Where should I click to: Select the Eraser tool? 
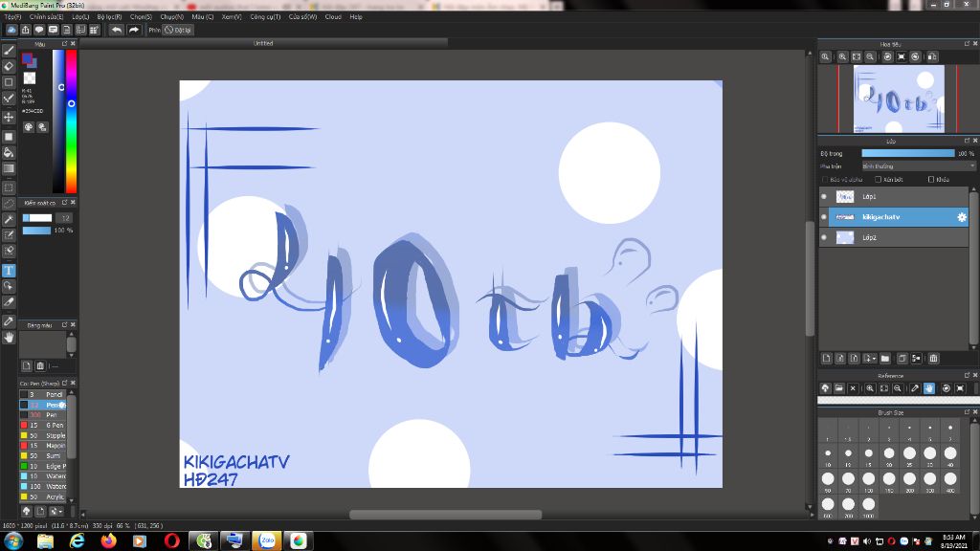click(9, 66)
